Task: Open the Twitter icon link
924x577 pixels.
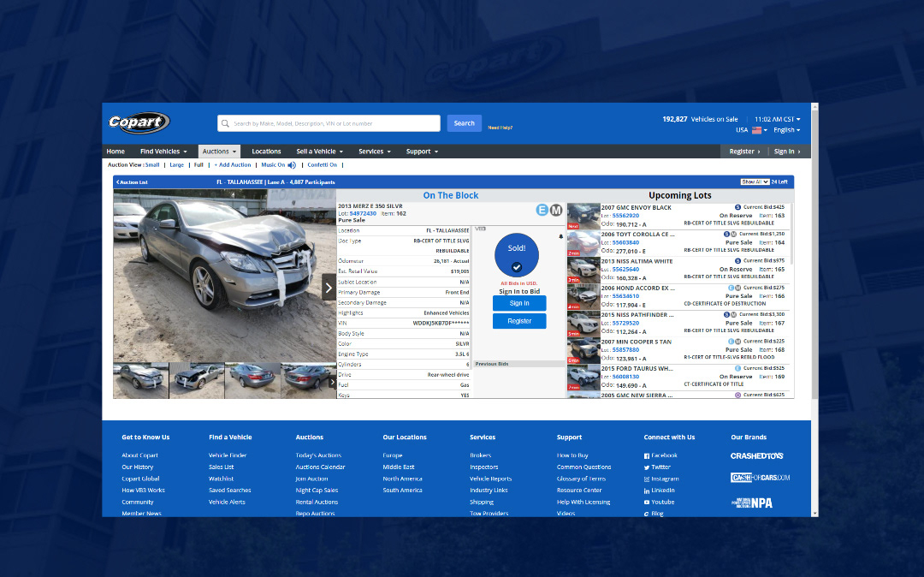Action: coord(647,467)
